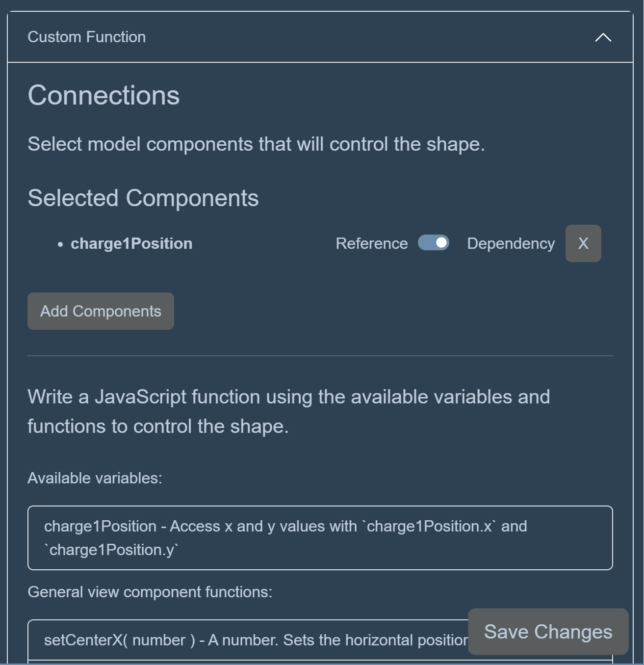The image size is (644, 665).
Task: Select the charge1Position component name
Action: [x=131, y=243]
